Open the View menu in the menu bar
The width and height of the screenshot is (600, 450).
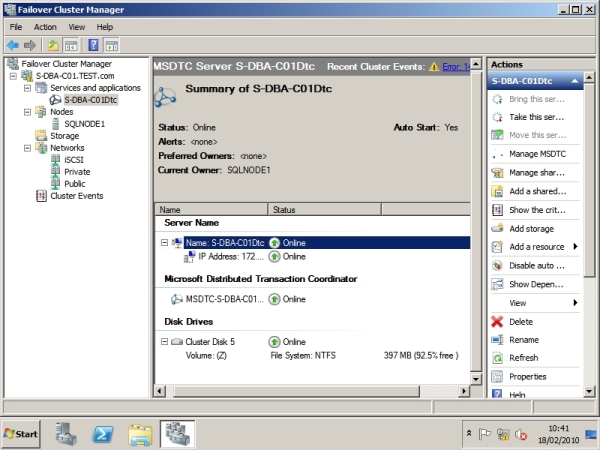pyautogui.click(x=77, y=27)
